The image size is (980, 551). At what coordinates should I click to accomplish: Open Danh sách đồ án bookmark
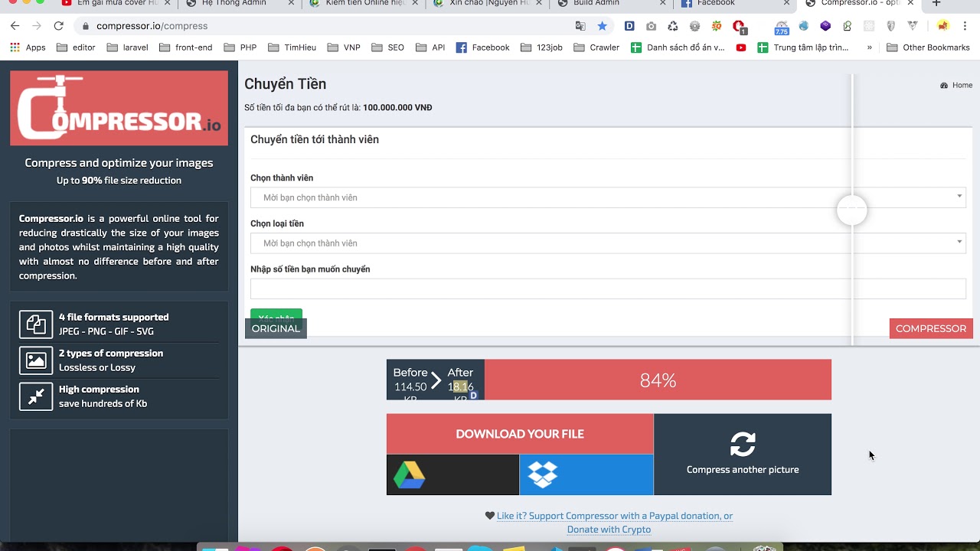(678, 47)
